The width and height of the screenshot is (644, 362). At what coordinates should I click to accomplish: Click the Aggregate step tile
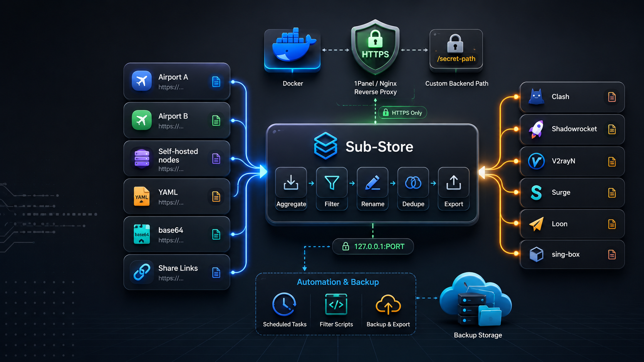point(291,189)
